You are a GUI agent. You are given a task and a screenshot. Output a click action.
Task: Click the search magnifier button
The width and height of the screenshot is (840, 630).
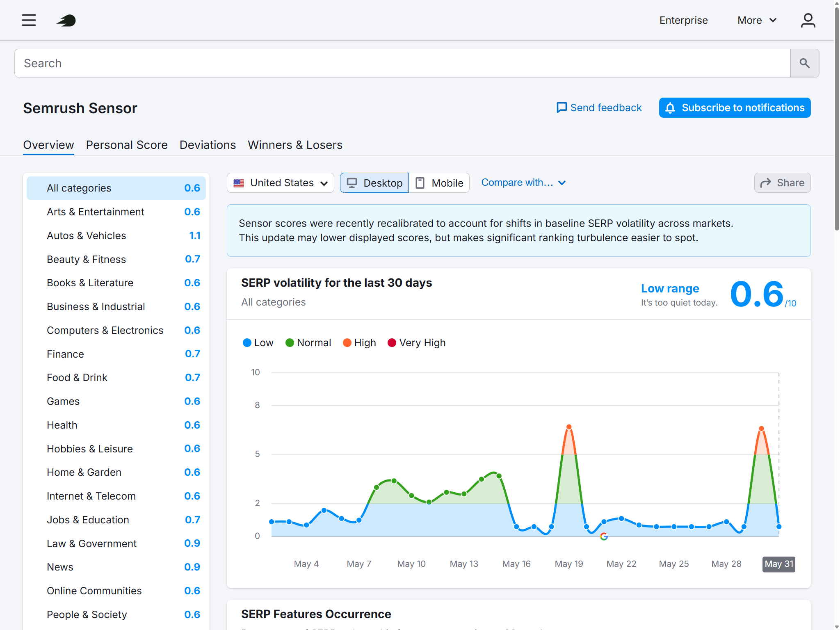[805, 63]
